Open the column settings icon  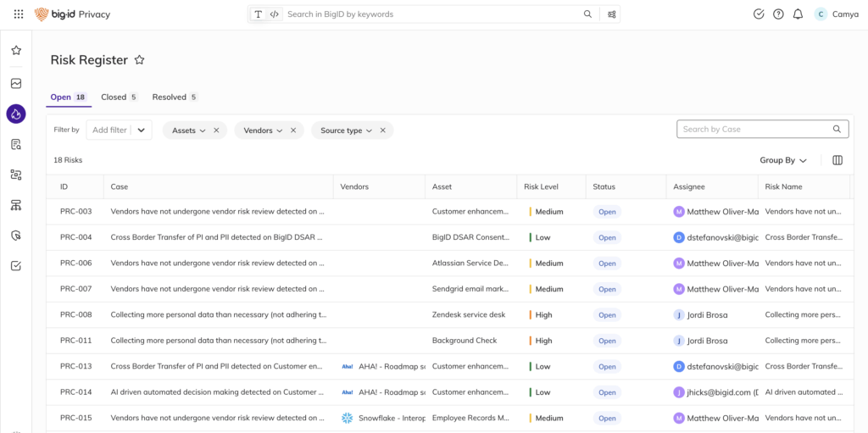pos(837,160)
